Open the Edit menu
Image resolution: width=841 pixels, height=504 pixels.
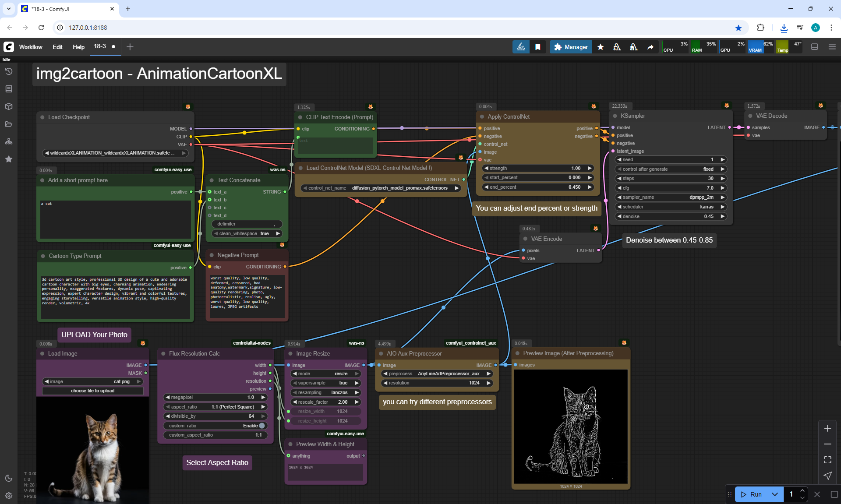[57, 47]
